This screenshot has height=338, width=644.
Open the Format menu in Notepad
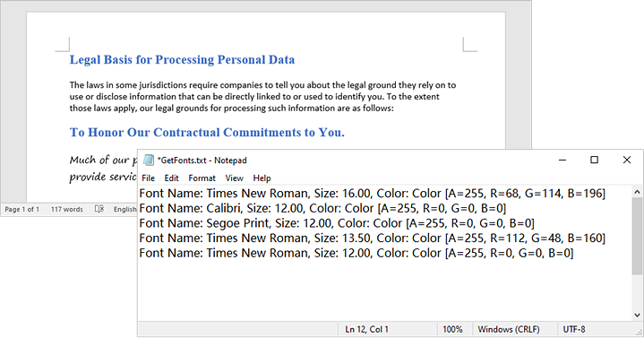pyautogui.click(x=202, y=178)
